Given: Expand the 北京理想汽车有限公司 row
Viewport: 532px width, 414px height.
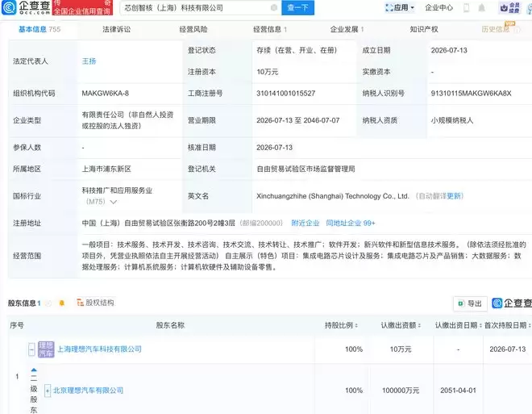Looking at the screenshot, I should click(x=48, y=391).
